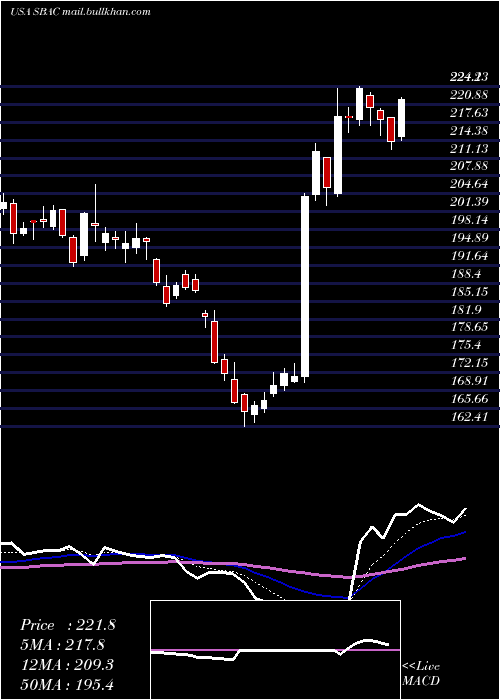Click the 168.91 price axis label
This screenshot has height=700, width=500.
click(x=469, y=381)
